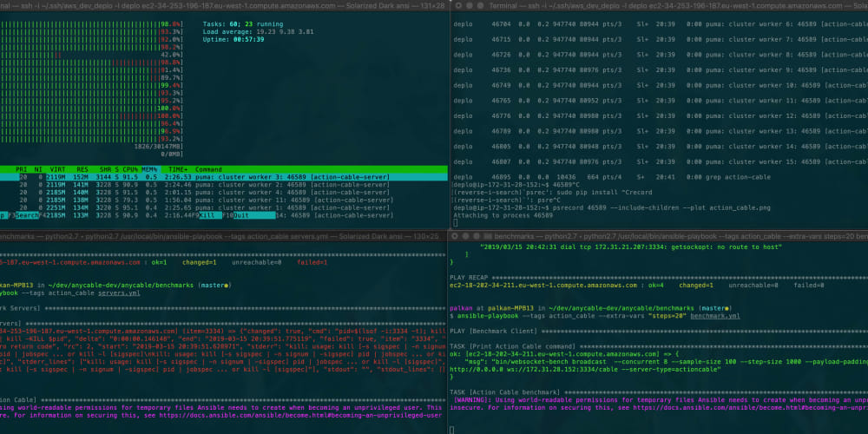
Task: Click the CPU meter showing 42.0%
Action: click(91, 55)
